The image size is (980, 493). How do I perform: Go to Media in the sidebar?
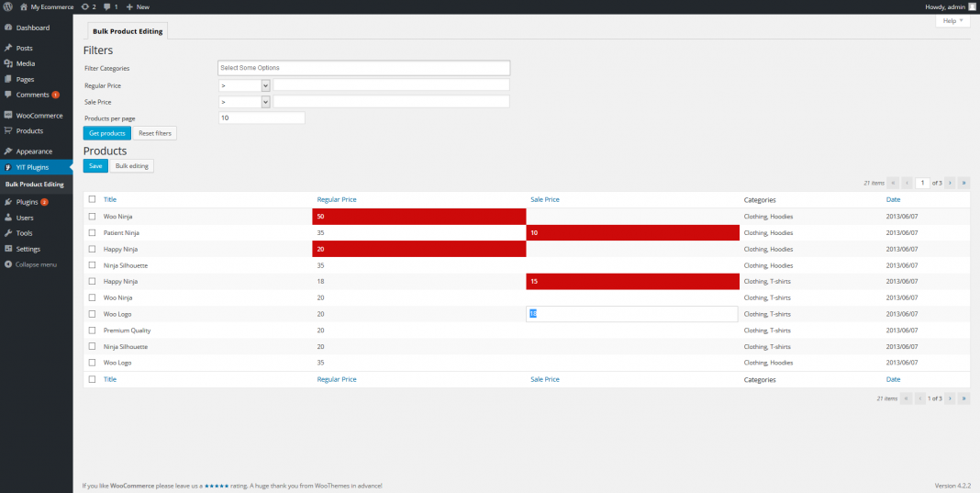(26, 63)
